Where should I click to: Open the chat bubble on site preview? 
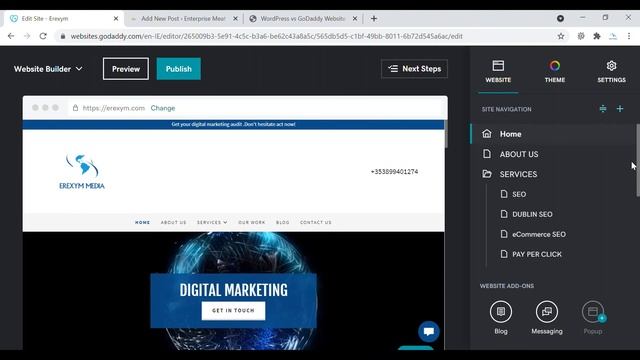(429, 331)
